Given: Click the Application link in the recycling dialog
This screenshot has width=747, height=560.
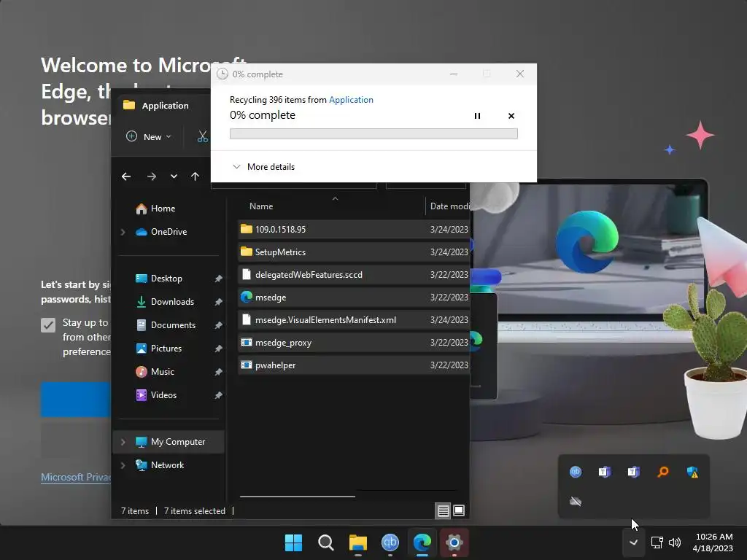Looking at the screenshot, I should coord(351,99).
